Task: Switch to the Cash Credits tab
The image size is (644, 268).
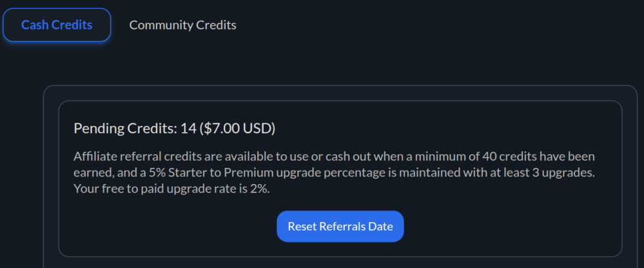Action: pyautogui.click(x=57, y=25)
